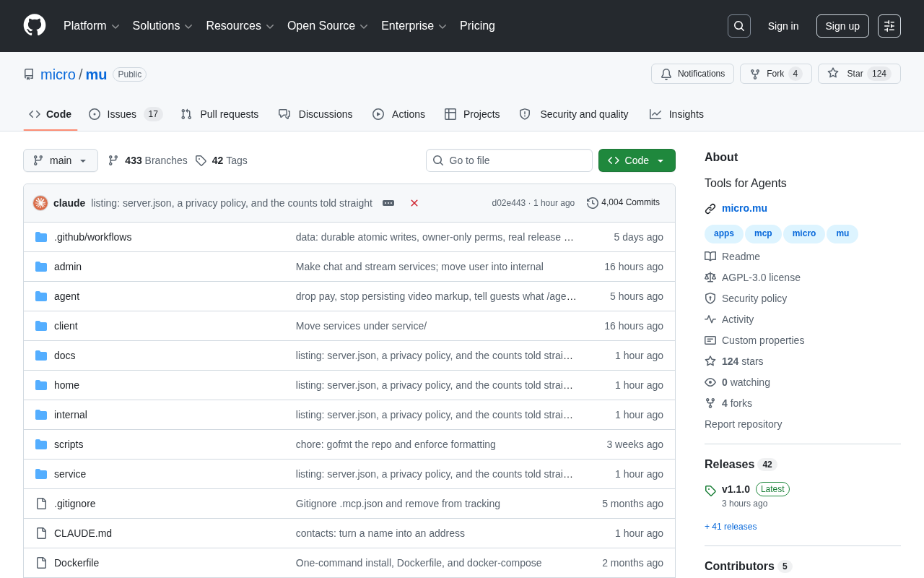
Task: Select the mcp topic tag
Action: (x=763, y=233)
